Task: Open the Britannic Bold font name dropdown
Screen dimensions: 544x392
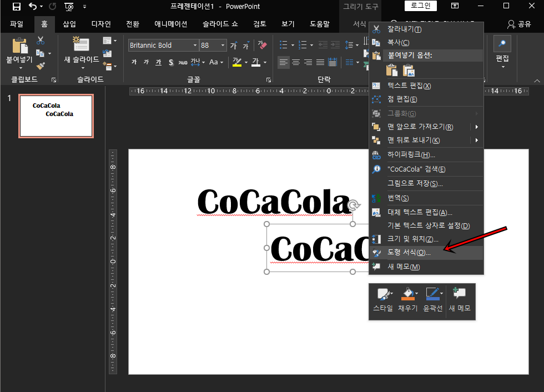Action: click(x=195, y=46)
